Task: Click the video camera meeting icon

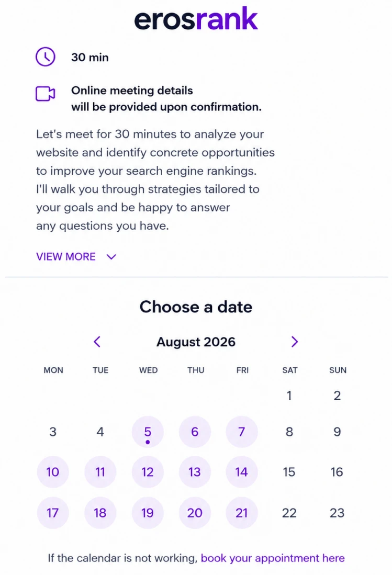Action: coord(46,94)
